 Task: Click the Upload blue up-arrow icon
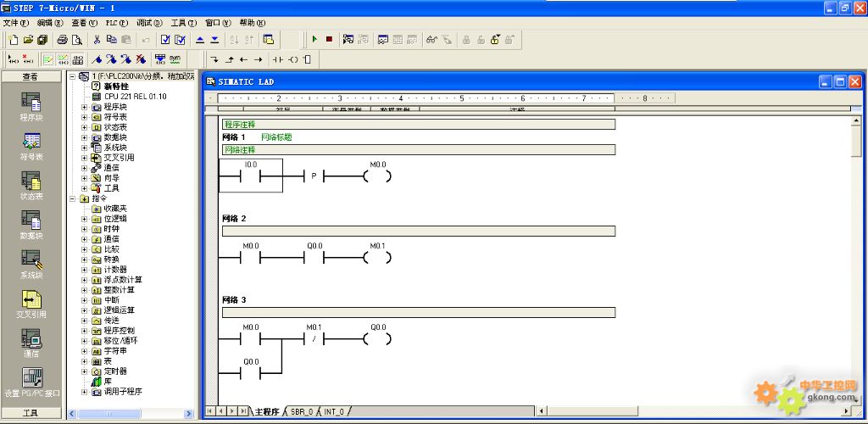[200, 40]
